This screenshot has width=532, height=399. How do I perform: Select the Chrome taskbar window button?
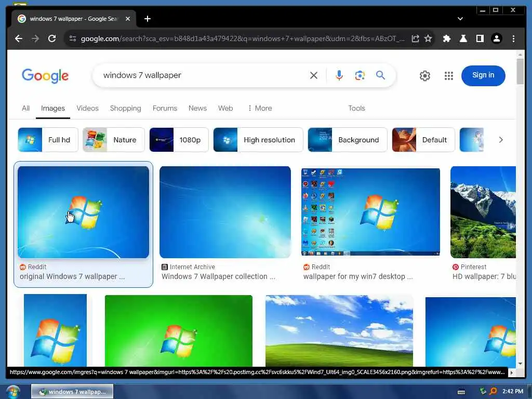[x=72, y=392]
